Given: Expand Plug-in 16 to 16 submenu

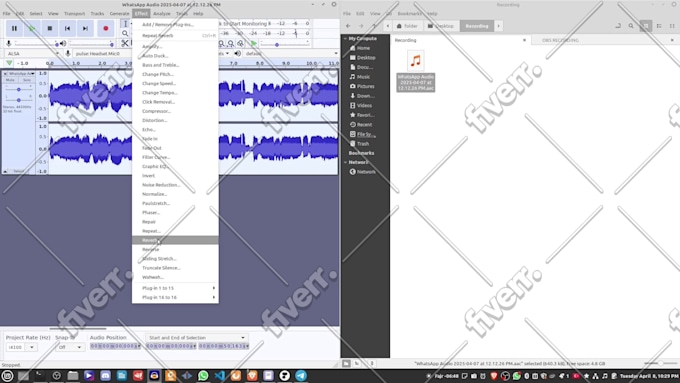Looking at the screenshot, I should tap(175, 297).
